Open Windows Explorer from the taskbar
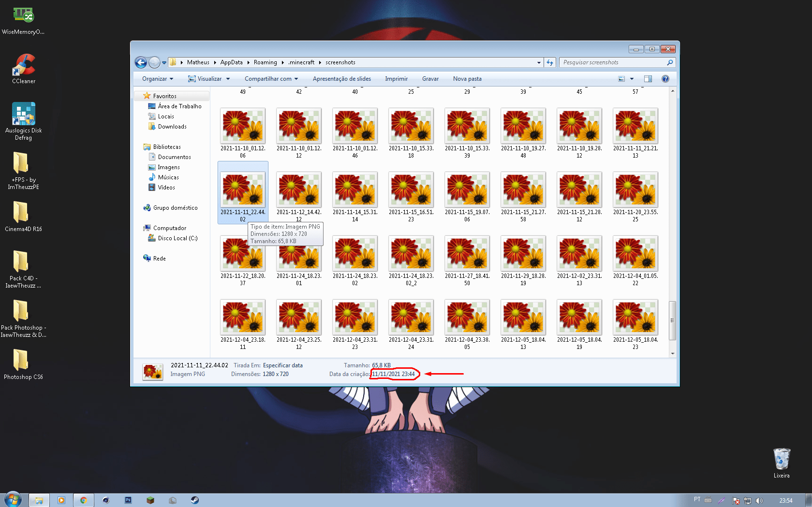812x507 pixels. pos(39,500)
